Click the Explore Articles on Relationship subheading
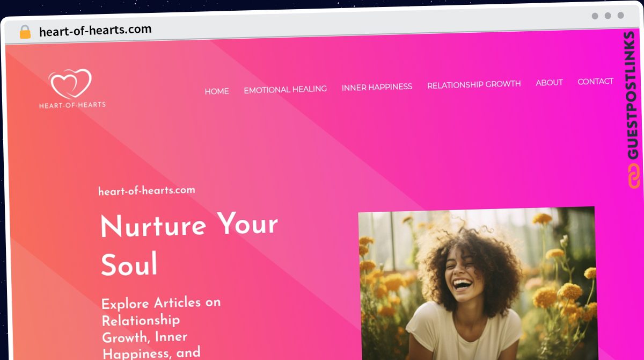 coord(161,312)
